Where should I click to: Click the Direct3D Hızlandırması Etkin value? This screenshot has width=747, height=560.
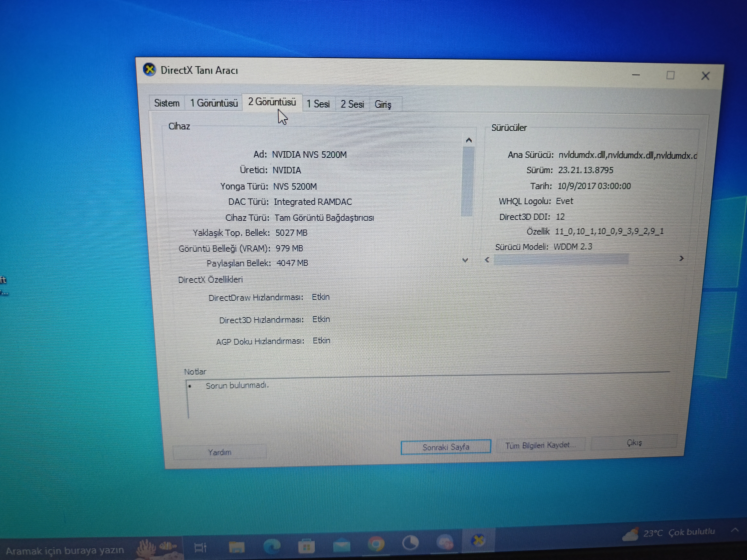(321, 319)
